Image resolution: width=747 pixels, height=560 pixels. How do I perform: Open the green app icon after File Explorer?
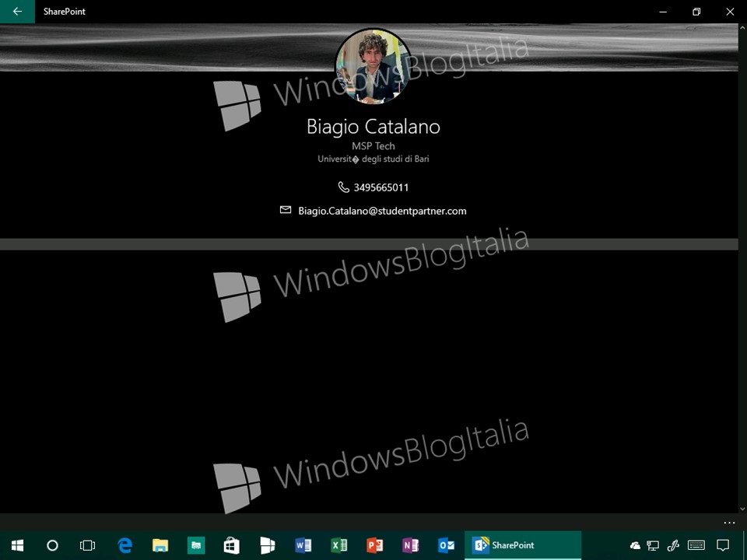(196, 545)
